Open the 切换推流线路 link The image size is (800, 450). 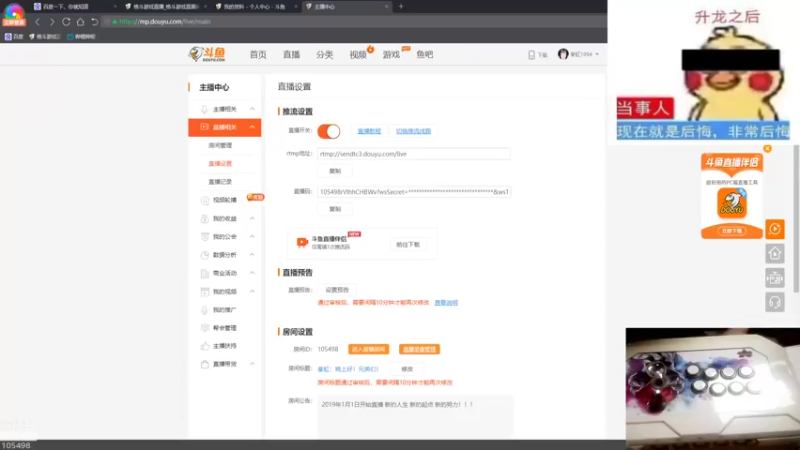413,131
